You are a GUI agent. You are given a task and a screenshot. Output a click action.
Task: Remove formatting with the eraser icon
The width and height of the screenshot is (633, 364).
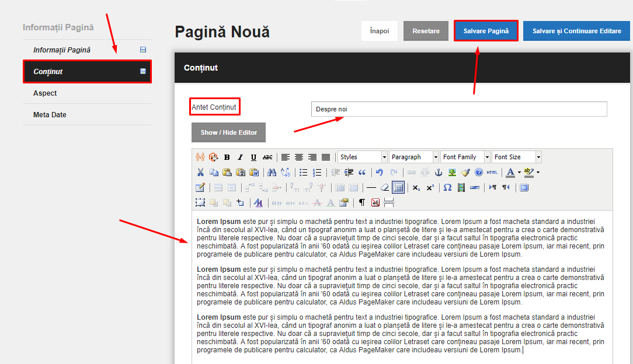385,188
